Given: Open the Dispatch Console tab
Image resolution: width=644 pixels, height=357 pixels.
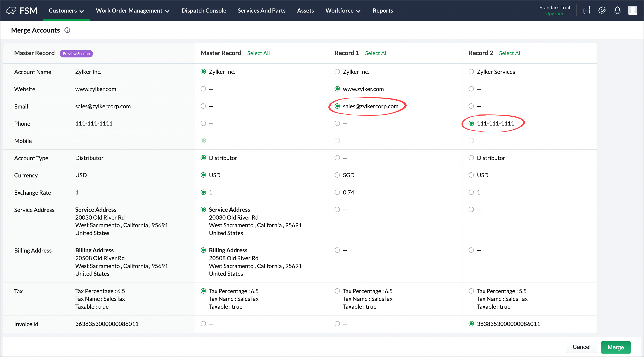Looking at the screenshot, I should 204,10.
